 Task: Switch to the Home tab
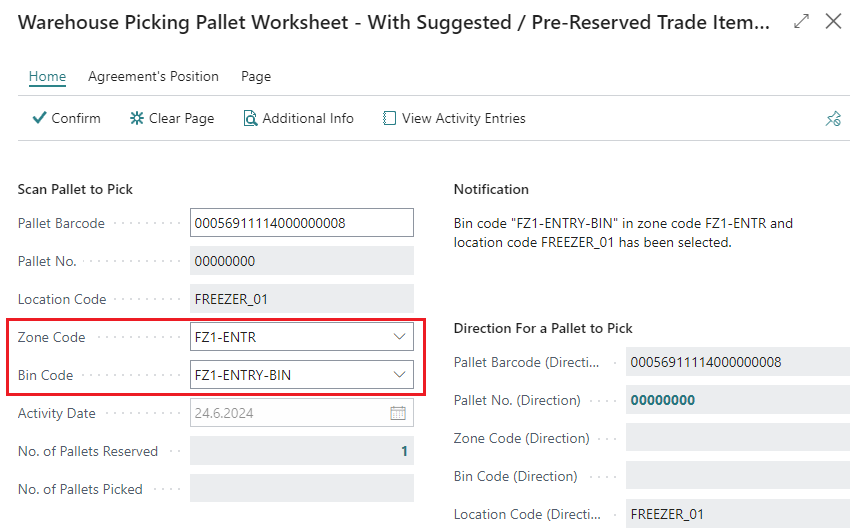point(47,76)
